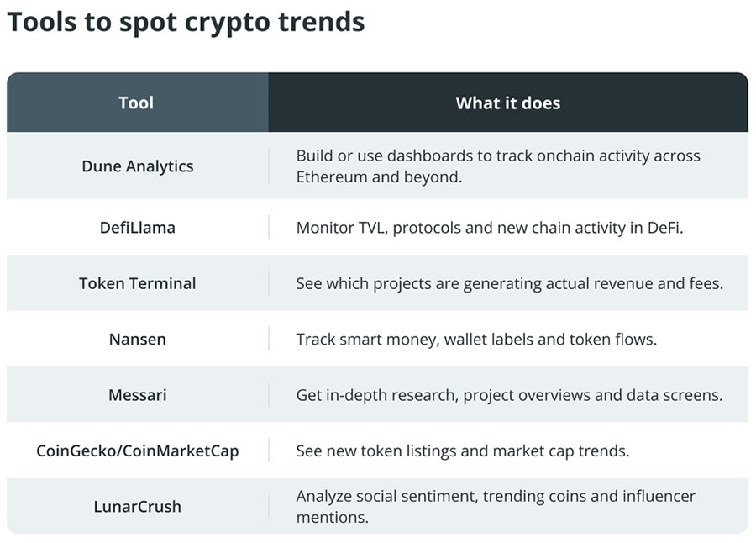
Task: Click the word CoinGecko
Action: coord(76,451)
